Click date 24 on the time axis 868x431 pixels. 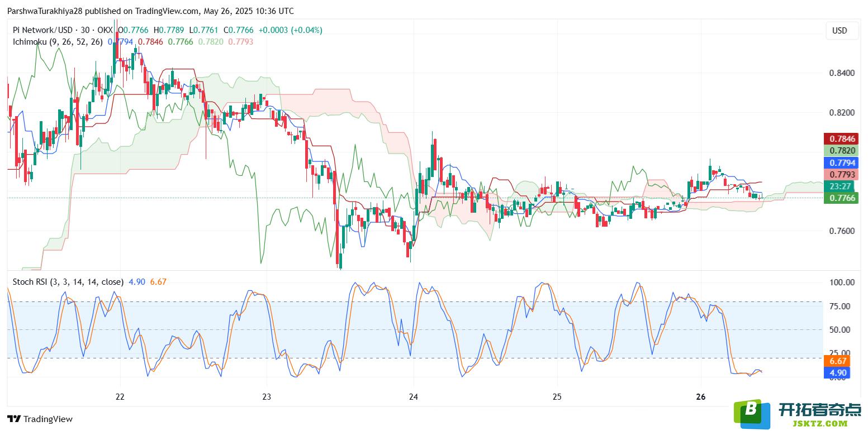413,397
